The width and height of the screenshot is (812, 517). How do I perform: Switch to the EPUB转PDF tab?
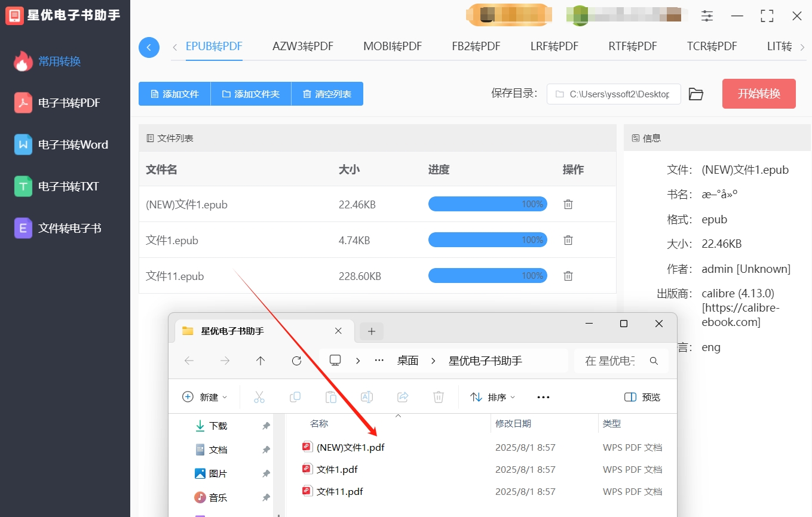214,47
